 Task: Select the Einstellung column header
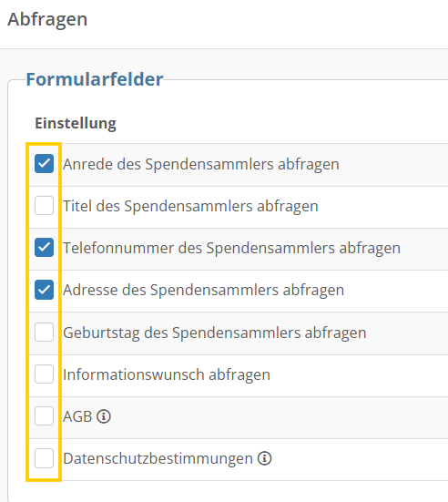point(76,124)
